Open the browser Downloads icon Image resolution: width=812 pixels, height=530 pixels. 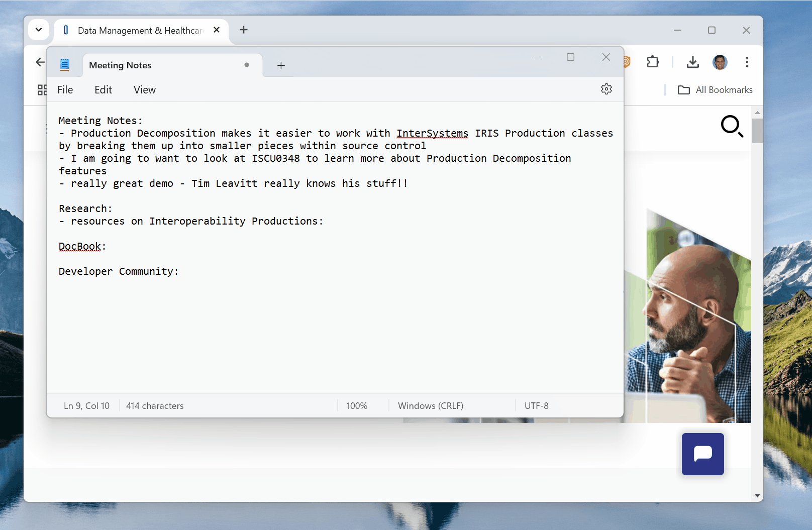pos(693,62)
